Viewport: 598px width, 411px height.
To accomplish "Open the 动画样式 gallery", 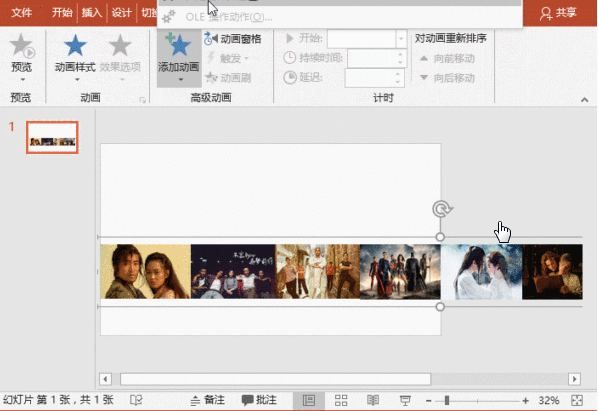I will click(x=75, y=56).
